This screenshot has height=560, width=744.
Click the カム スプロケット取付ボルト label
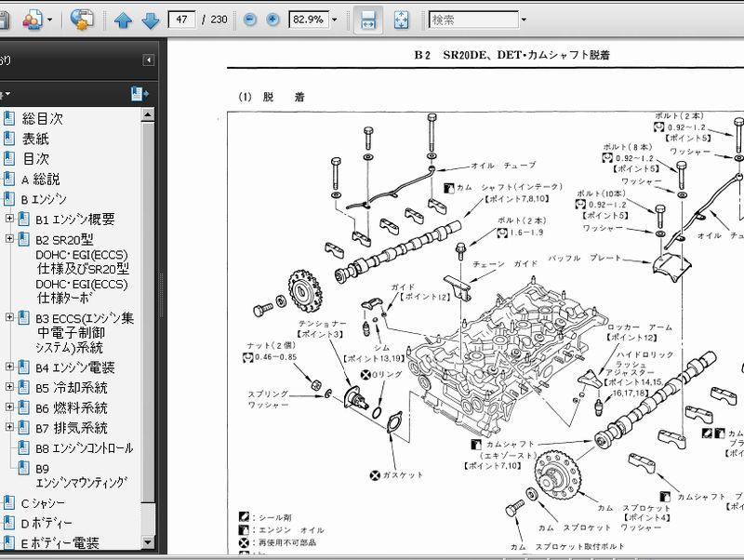(x=567, y=547)
